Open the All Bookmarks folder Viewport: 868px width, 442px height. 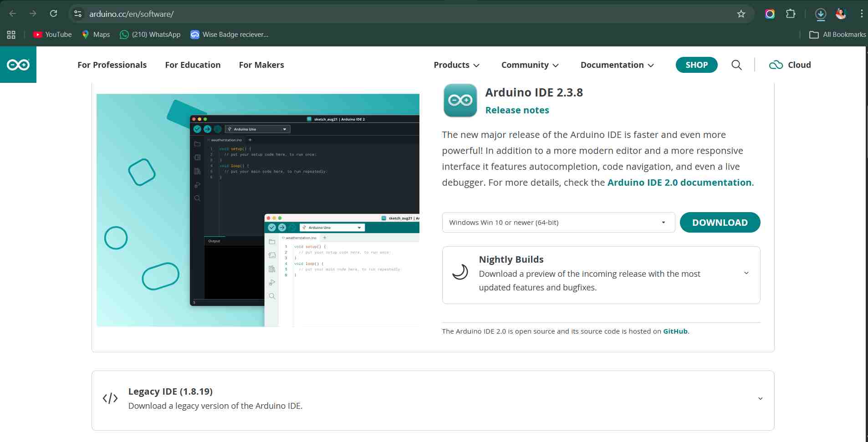(837, 35)
